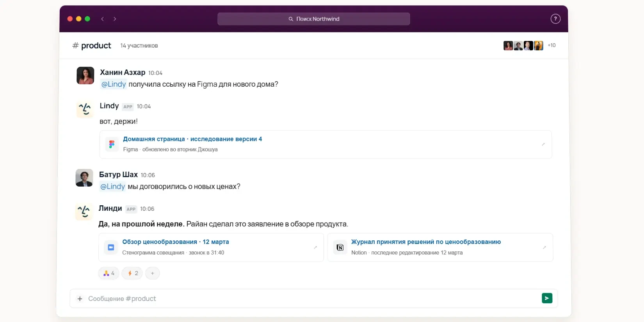The width and height of the screenshot is (644, 322).
Task: Click @Lindy mention in Ханин Азхар's message
Action: (114, 84)
